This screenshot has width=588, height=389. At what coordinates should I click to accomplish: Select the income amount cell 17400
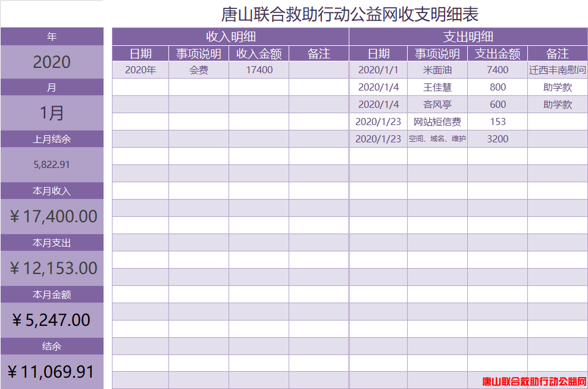point(259,70)
